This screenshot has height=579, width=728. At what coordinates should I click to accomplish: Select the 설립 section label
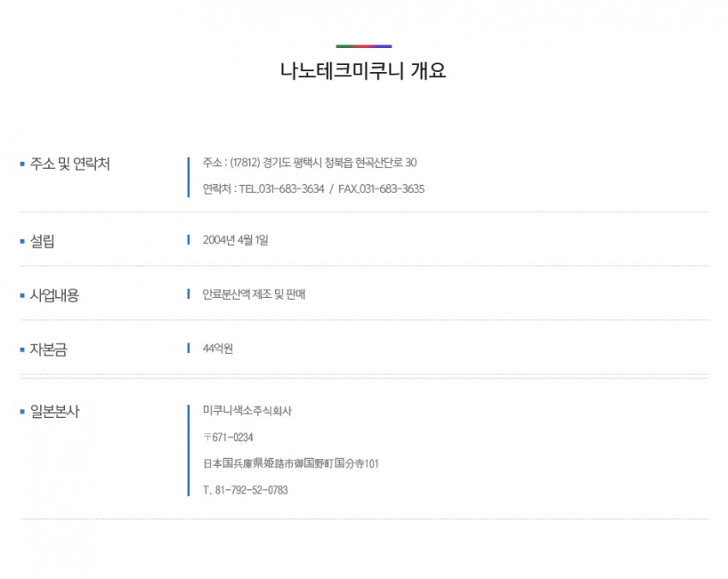(42, 241)
